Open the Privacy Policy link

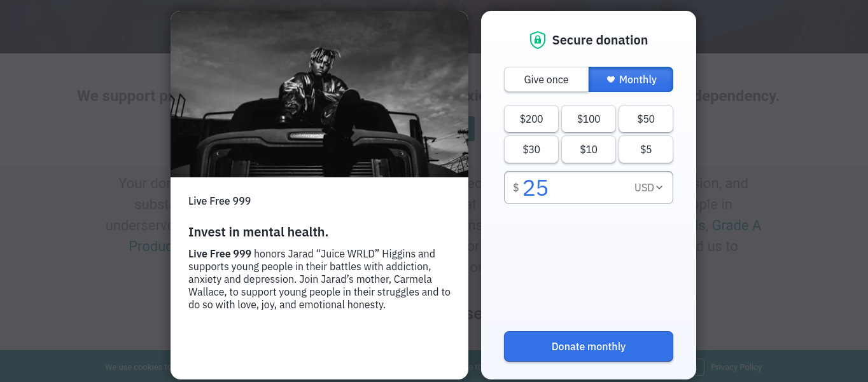point(736,367)
